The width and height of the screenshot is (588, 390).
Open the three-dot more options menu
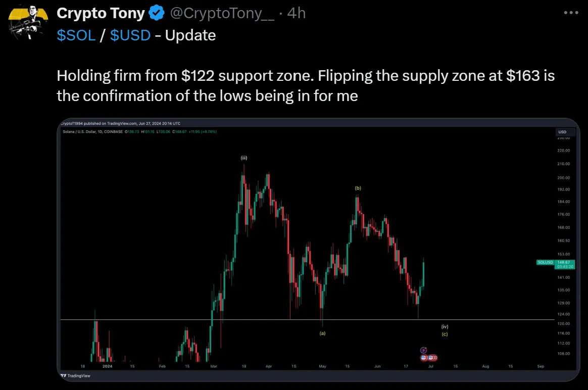(571, 13)
